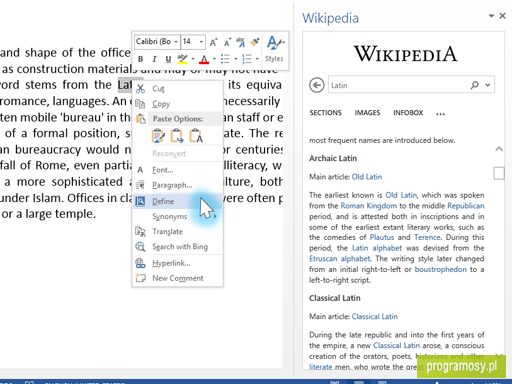Switch to the SECTIONS tab
This screenshot has width=512, height=384.
click(326, 113)
